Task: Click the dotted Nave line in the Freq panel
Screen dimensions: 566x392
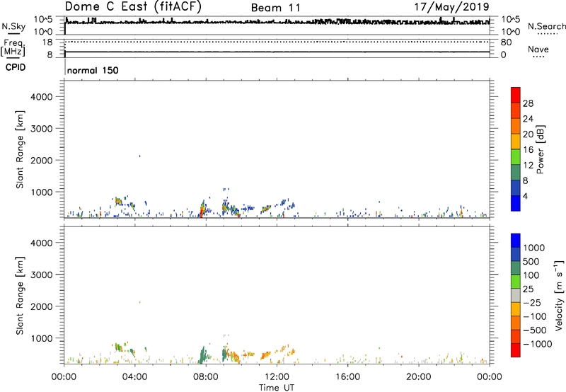Action: 277,42
